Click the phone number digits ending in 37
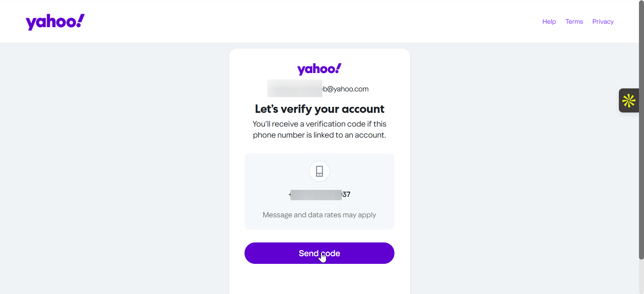Image resolution: width=644 pixels, height=294 pixels. coord(346,195)
